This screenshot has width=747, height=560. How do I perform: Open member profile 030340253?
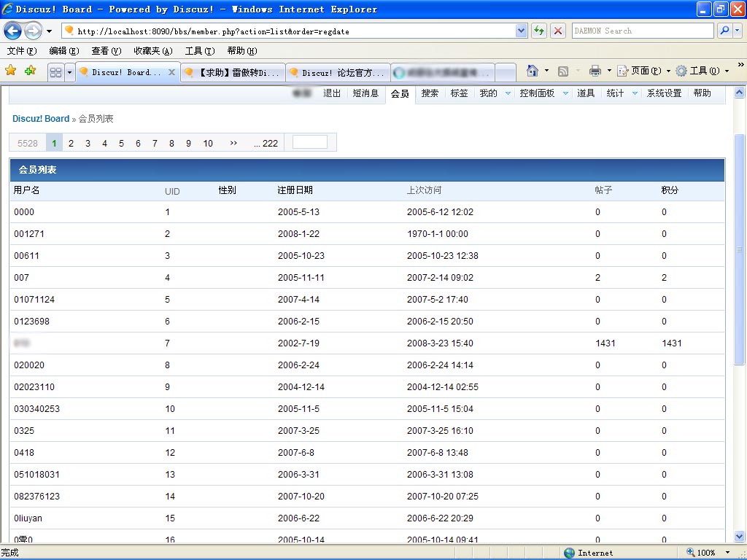[36, 408]
